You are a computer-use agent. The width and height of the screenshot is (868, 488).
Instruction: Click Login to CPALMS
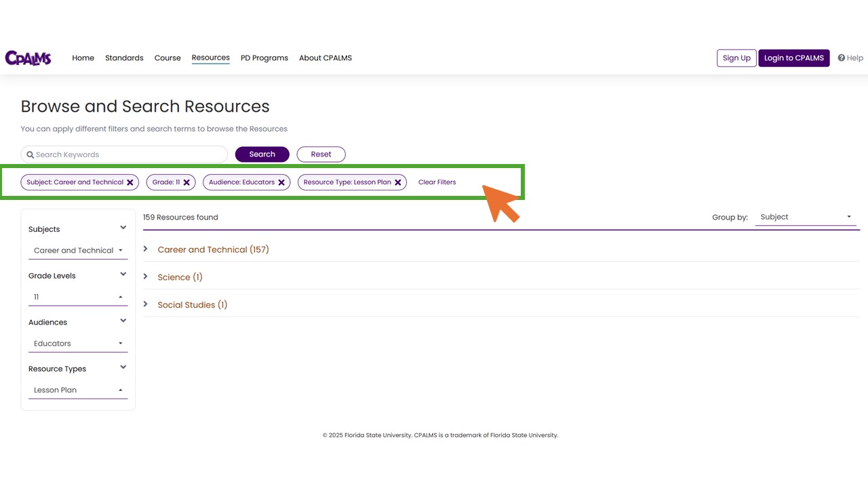click(793, 58)
